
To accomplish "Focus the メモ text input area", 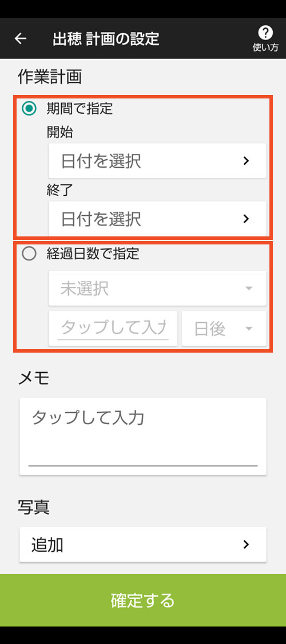I will point(143,436).
